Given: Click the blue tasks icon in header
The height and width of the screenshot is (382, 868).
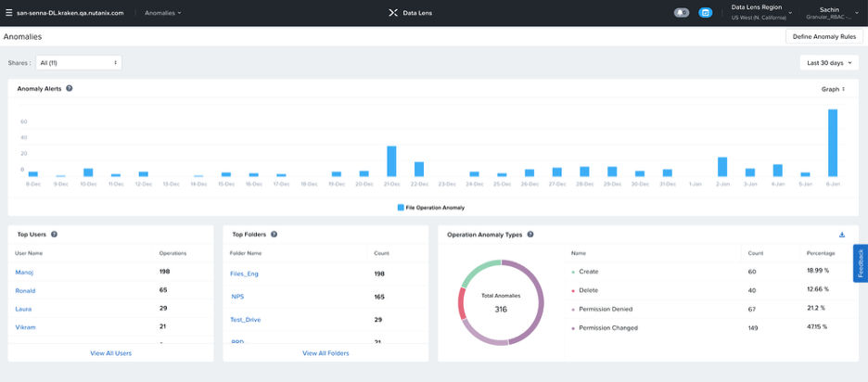Looking at the screenshot, I should [706, 13].
